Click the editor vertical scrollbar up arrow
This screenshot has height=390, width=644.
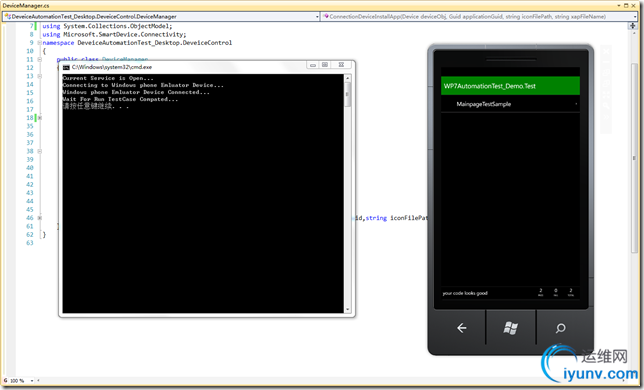pyautogui.click(x=634, y=34)
